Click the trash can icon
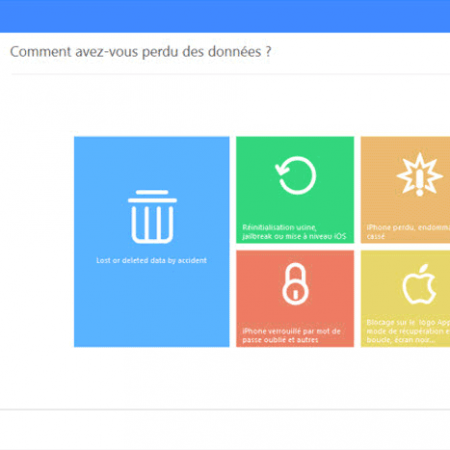 coord(152,217)
